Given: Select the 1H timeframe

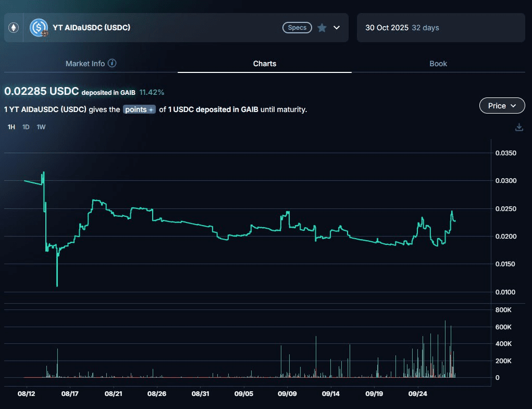Looking at the screenshot, I should point(11,127).
